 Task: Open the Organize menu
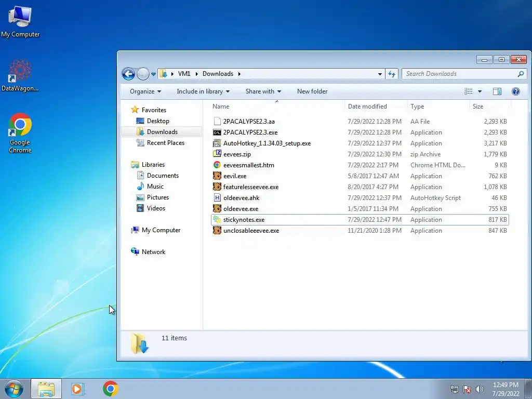coord(145,91)
